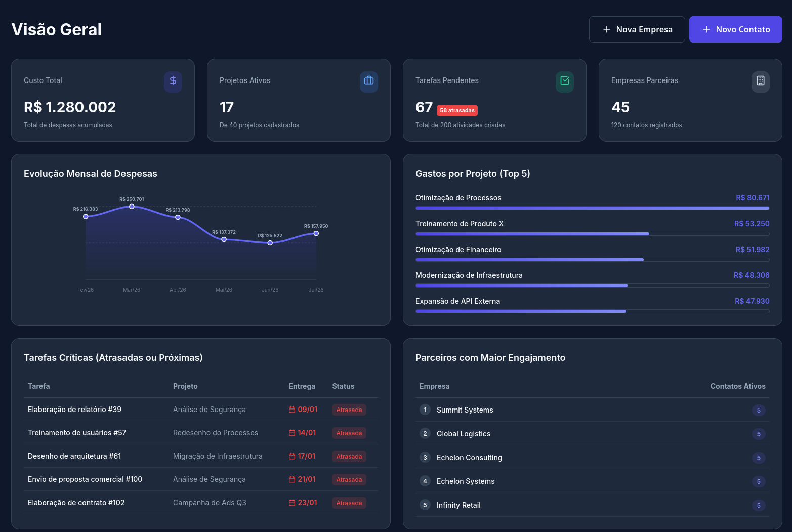The image size is (792, 532).
Task: Click the R$ 53.250 project value
Action: (x=752, y=224)
